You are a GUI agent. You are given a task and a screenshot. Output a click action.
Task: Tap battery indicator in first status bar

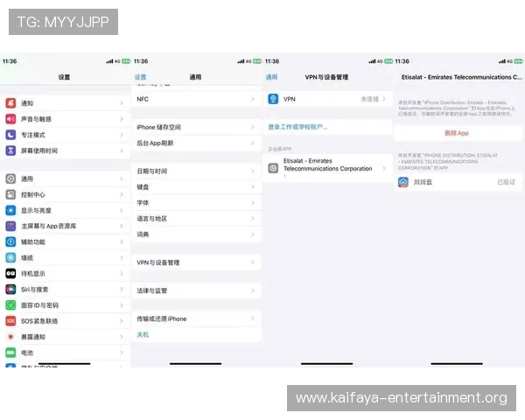coord(126,61)
